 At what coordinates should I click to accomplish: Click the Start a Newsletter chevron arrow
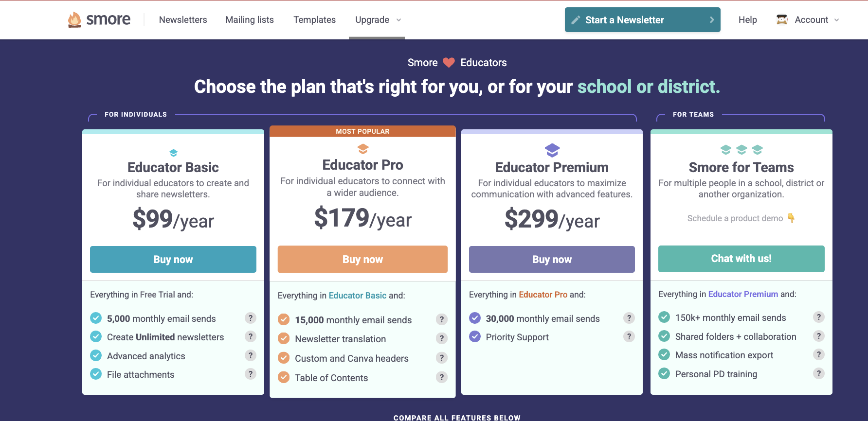pyautogui.click(x=711, y=20)
